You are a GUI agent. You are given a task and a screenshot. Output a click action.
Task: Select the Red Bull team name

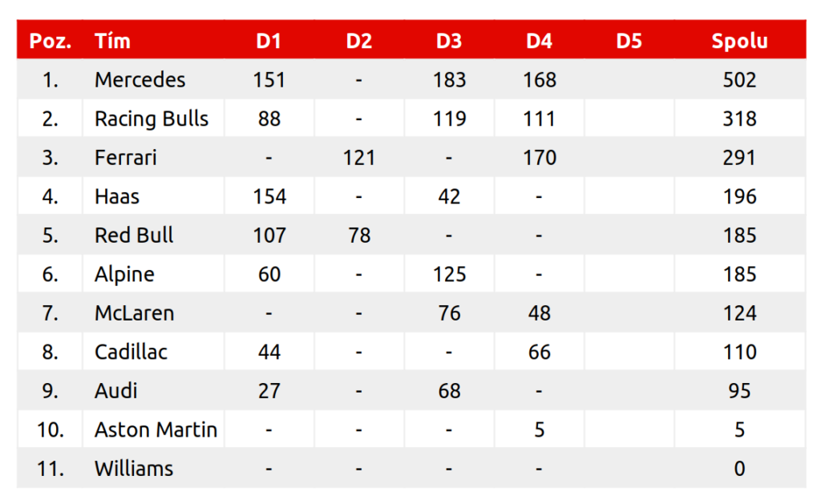(134, 236)
